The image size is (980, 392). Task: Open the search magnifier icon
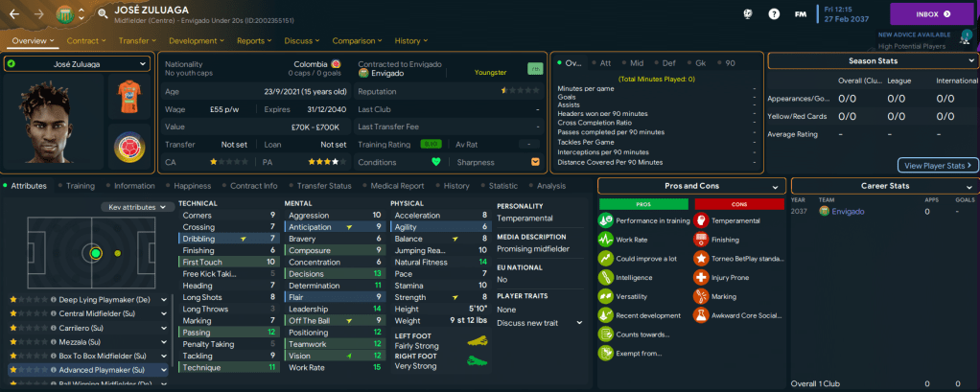coord(103,14)
